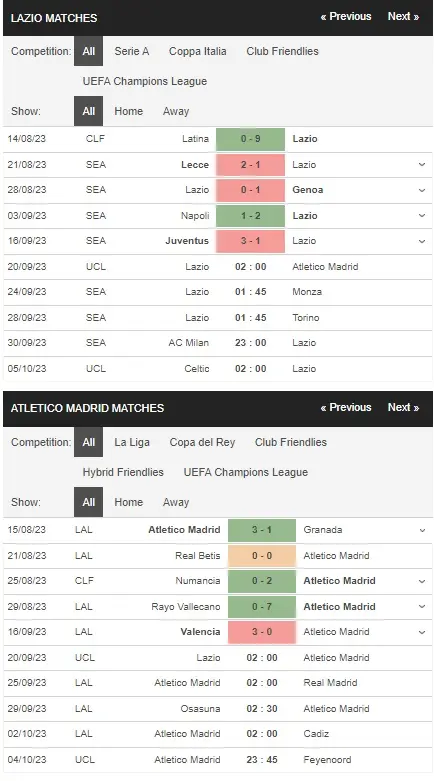The width and height of the screenshot is (434, 781).
Task: Filter Lazio by UEFA Champions League
Action: [x=145, y=81]
